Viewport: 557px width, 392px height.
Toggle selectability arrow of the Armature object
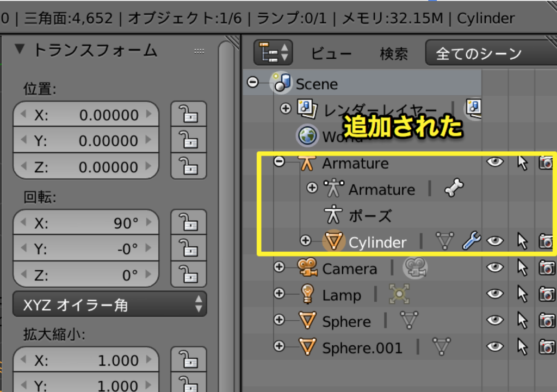[522, 163]
